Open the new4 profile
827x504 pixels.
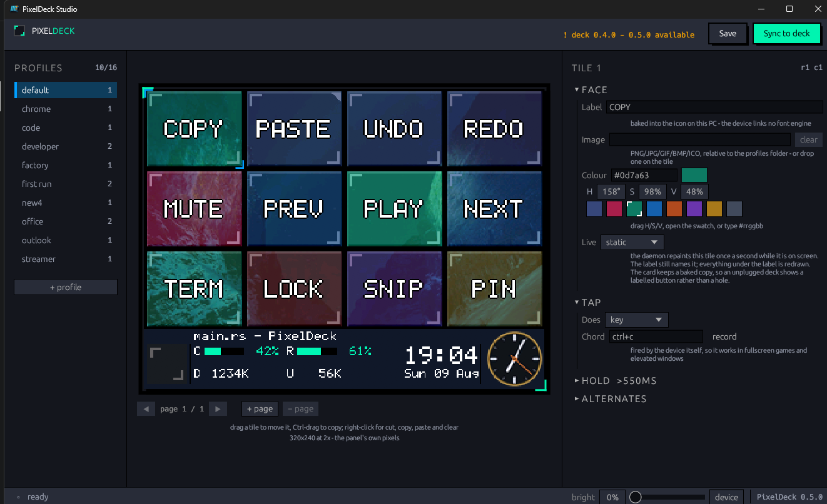click(66, 203)
